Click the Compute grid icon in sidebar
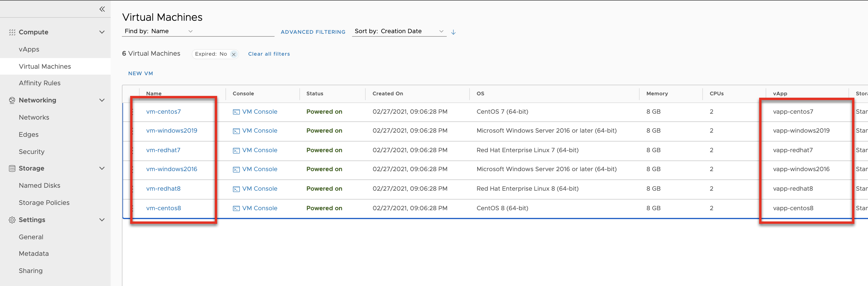 point(12,32)
